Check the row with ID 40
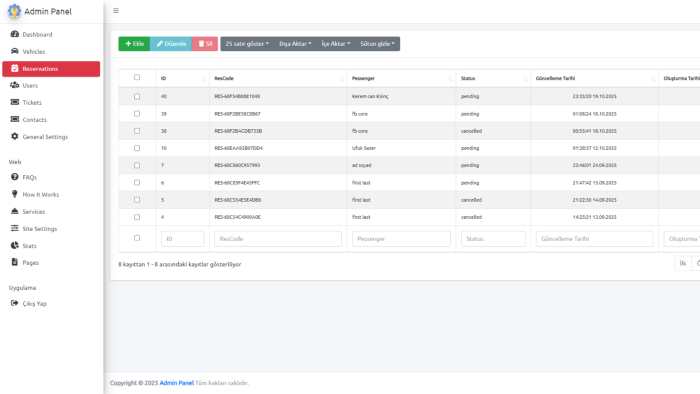This screenshot has width=700, height=394. (137, 96)
